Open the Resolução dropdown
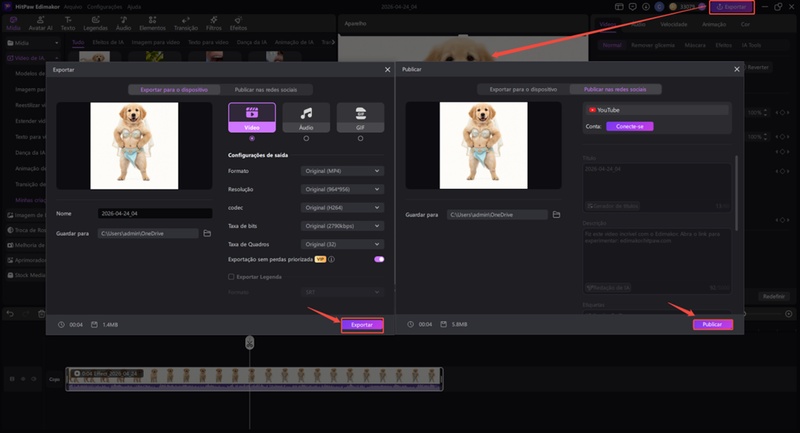 click(x=342, y=190)
